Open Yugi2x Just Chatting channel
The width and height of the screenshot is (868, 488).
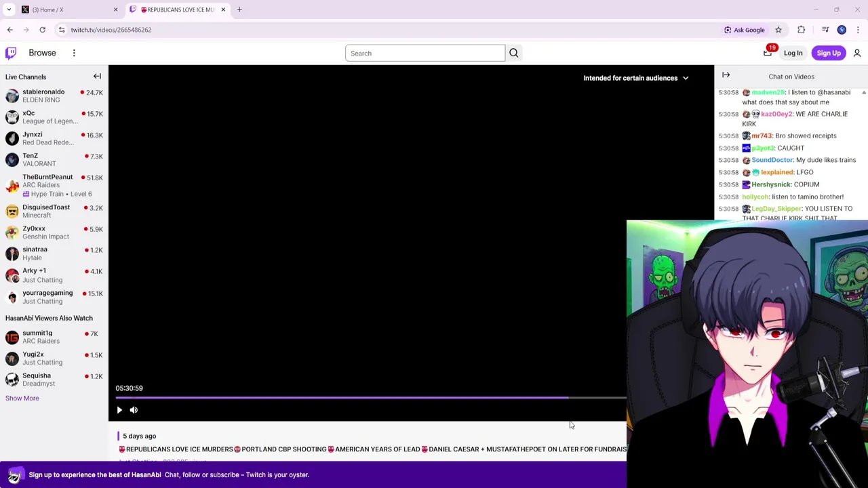(54, 358)
